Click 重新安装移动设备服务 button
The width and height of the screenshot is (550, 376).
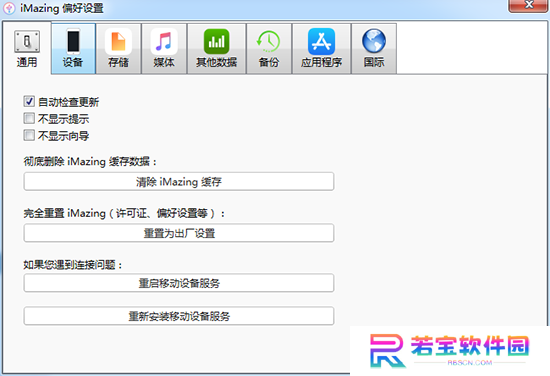pos(179,316)
